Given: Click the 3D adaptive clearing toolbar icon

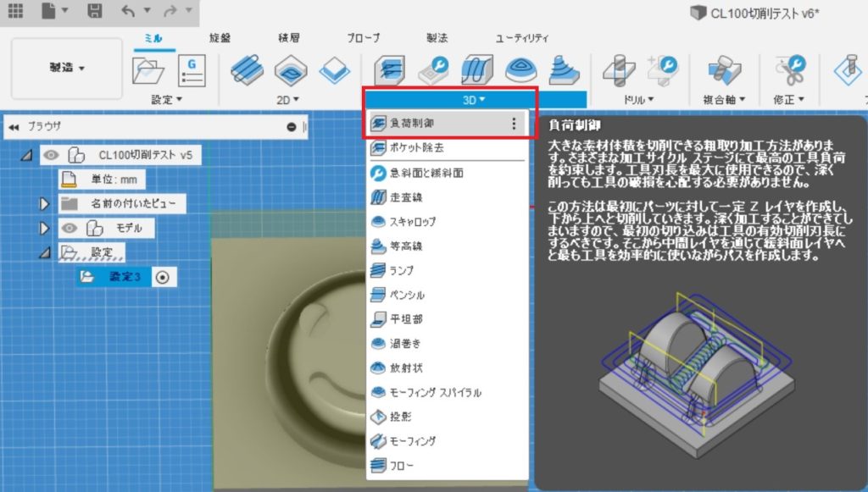Looking at the screenshot, I should (390, 70).
